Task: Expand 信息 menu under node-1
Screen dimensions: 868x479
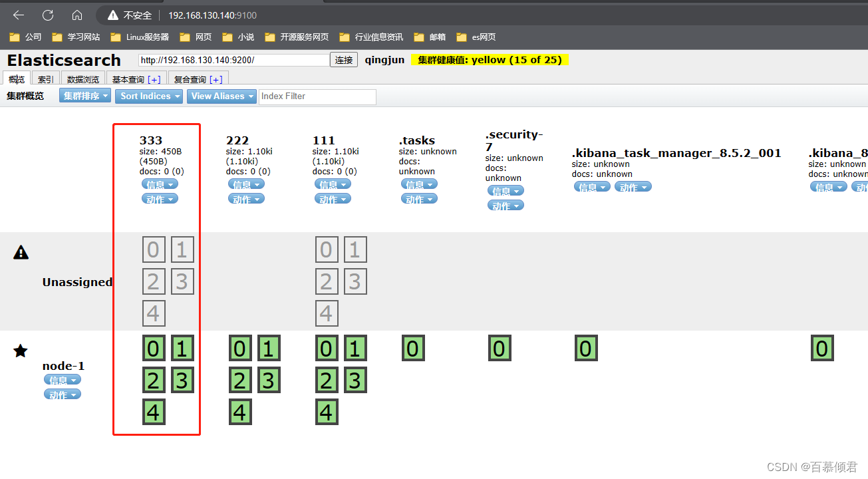Action: 63,380
